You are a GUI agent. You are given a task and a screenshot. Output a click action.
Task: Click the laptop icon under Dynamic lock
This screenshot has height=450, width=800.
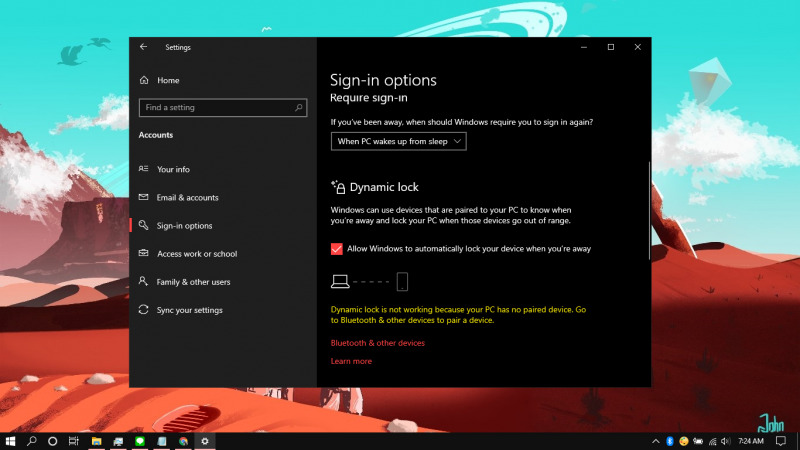pyautogui.click(x=340, y=282)
